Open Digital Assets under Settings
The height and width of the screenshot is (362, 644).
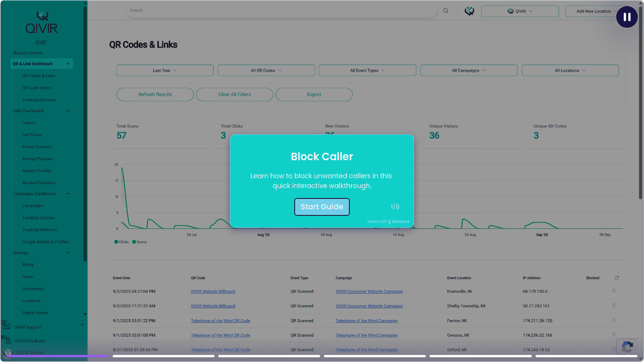tap(35, 313)
